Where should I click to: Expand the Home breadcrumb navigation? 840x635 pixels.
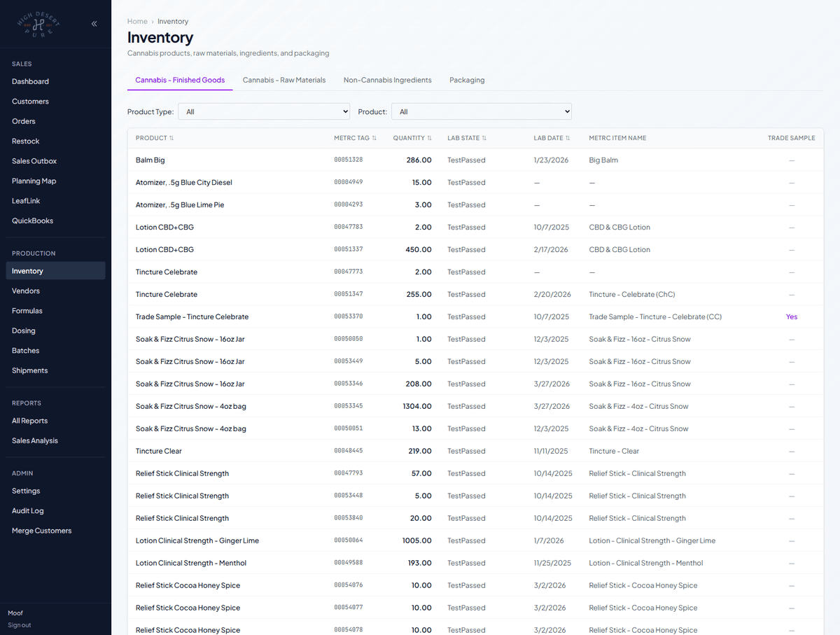pos(137,21)
